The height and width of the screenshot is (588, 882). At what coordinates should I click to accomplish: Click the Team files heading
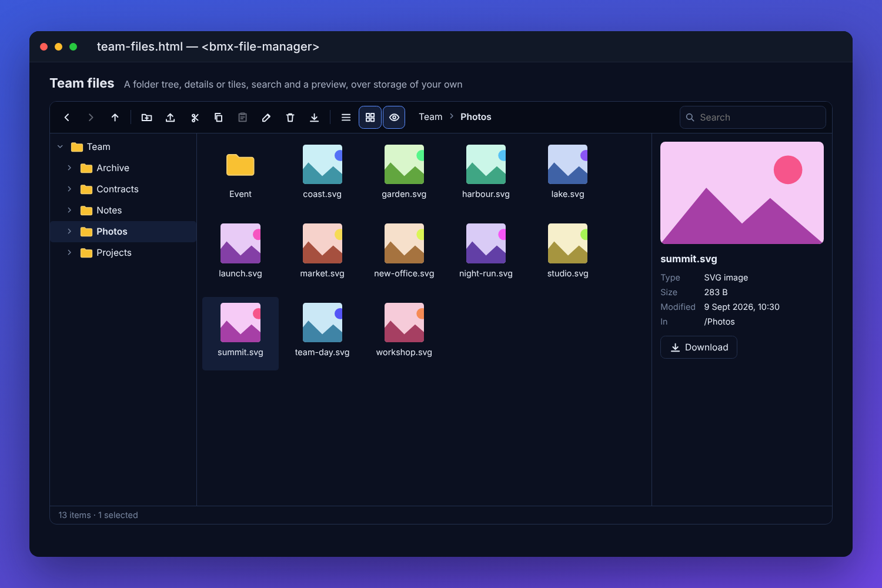click(82, 83)
